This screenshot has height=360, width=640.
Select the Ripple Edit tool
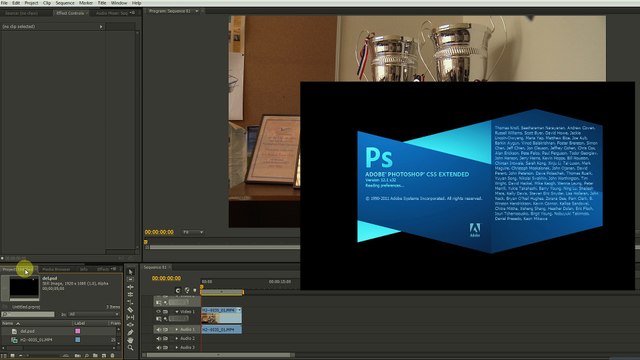click(131, 287)
